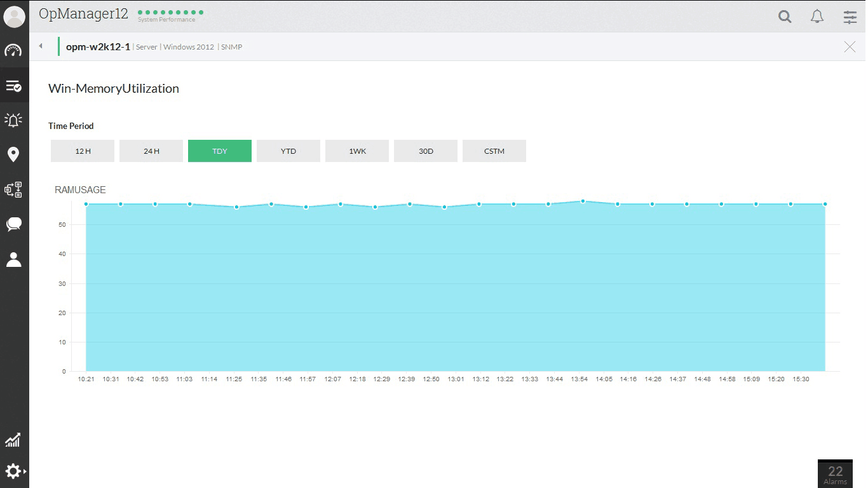
Task: Click the Time Period label
Action: 71,126
